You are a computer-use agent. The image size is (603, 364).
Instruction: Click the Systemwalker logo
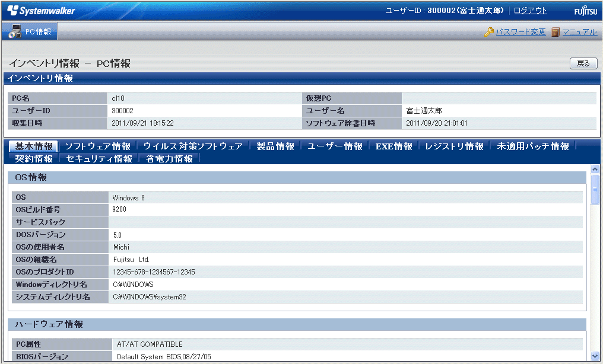(42, 11)
